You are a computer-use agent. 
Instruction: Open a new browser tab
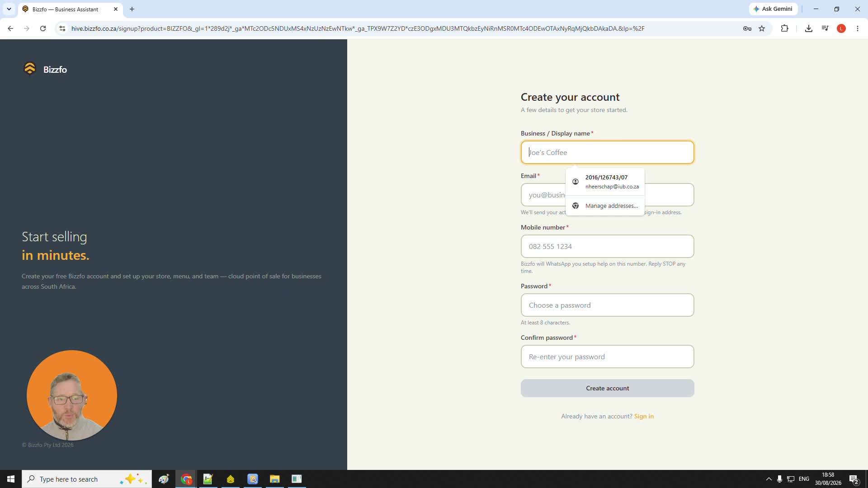(132, 9)
